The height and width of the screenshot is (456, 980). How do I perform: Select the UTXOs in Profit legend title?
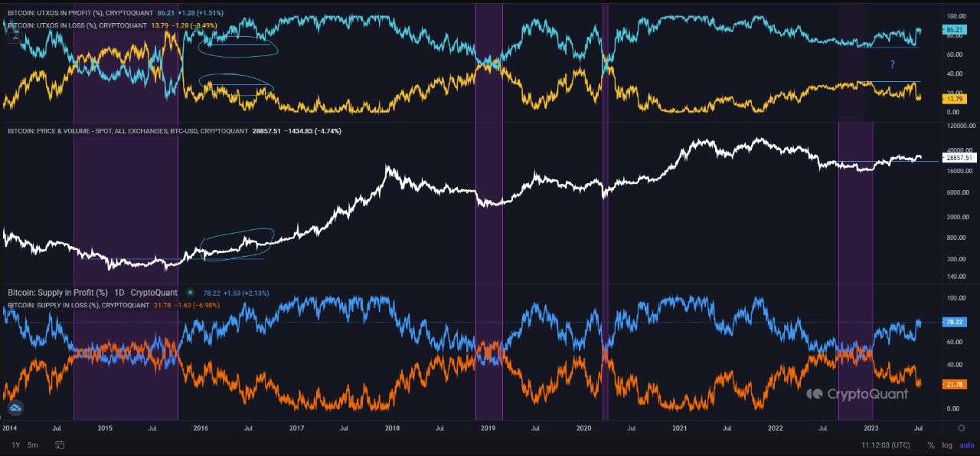coord(80,15)
